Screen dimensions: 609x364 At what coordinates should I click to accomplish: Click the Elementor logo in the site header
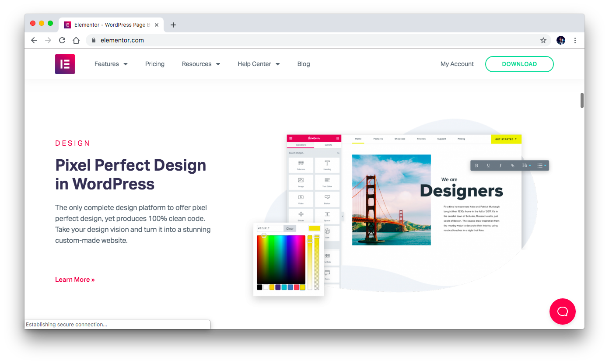coord(65,64)
